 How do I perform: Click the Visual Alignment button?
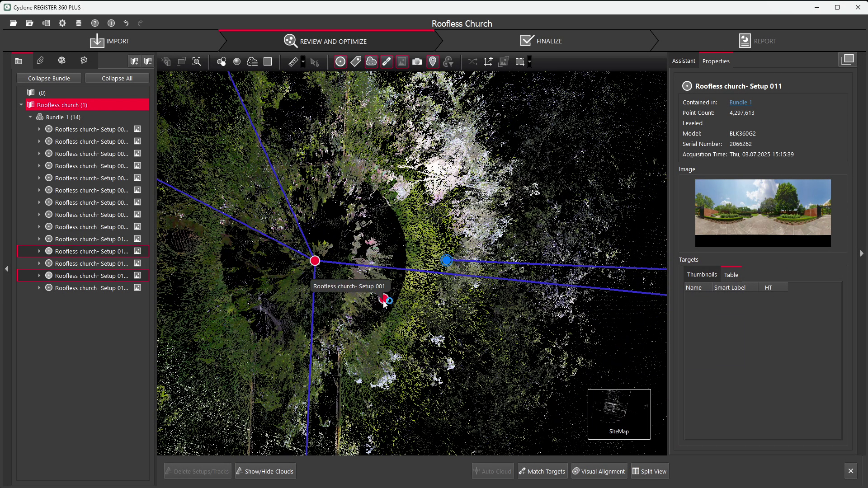pyautogui.click(x=599, y=471)
